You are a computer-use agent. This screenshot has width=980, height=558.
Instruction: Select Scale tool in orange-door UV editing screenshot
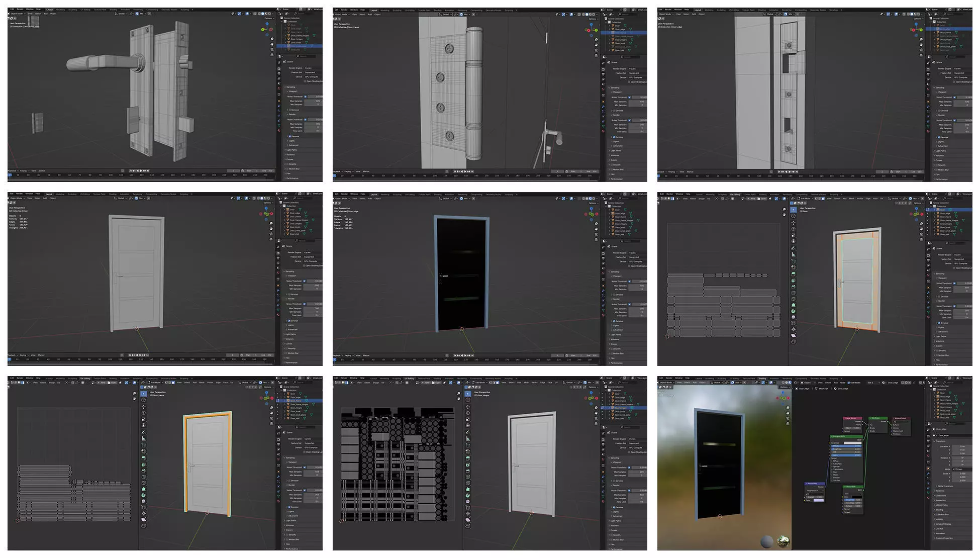coord(794,235)
